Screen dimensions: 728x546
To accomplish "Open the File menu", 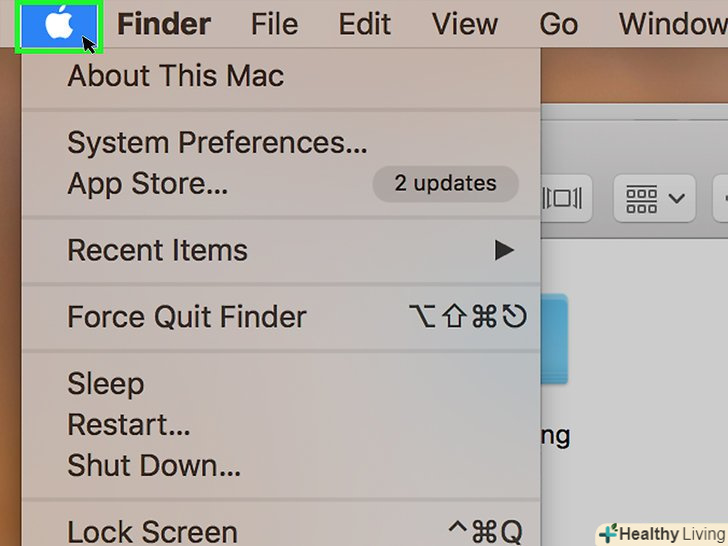I will click(274, 23).
